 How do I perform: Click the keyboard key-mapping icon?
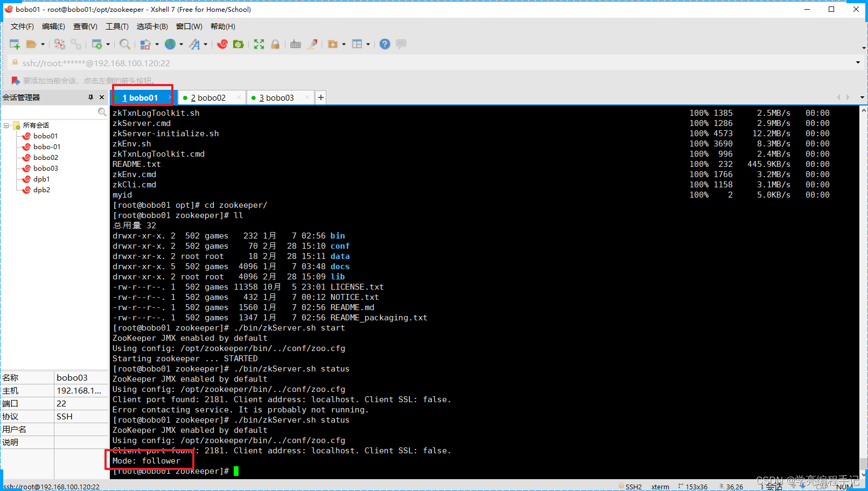coord(296,44)
